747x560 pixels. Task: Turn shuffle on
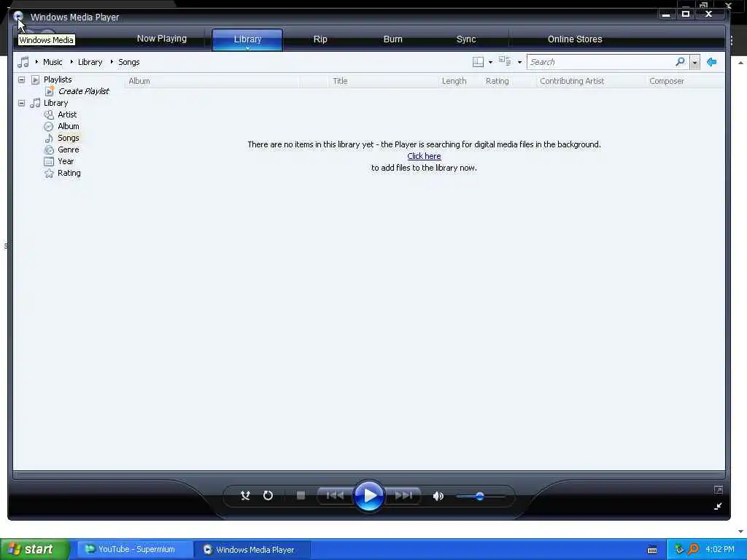tap(245, 496)
